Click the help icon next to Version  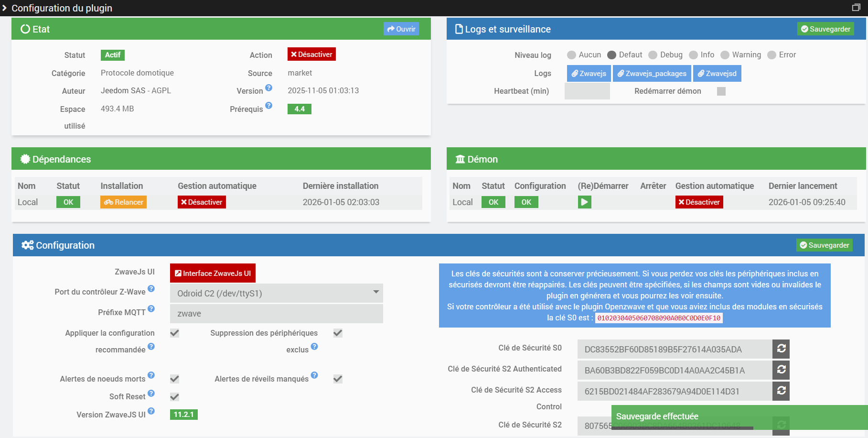[269, 88]
